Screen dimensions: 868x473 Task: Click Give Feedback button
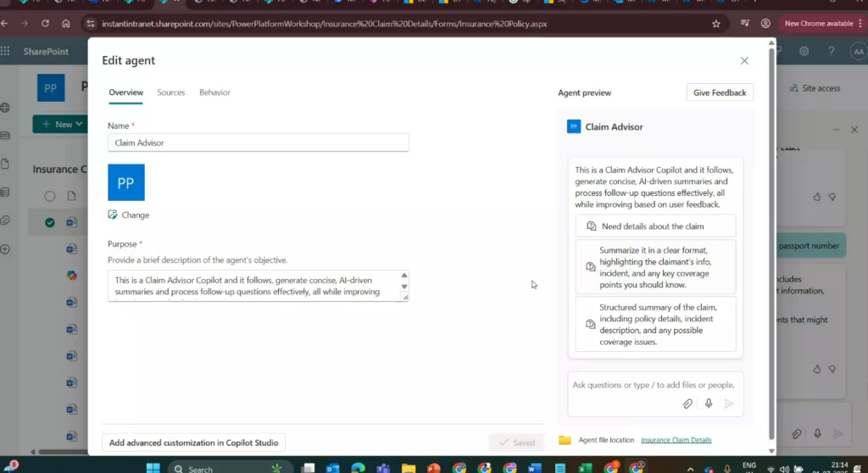pos(720,92)
